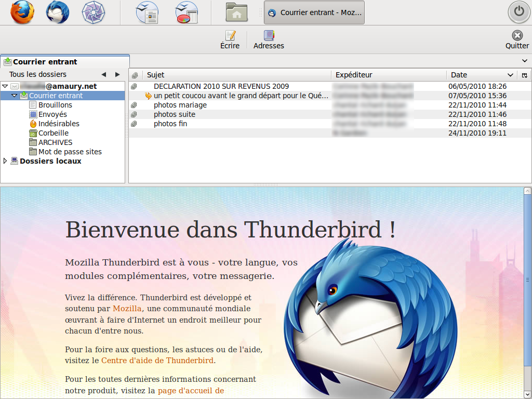Open the tab list dropdown arrow
The height and width of the screenshot is (399, 532).
pos(525,61)
